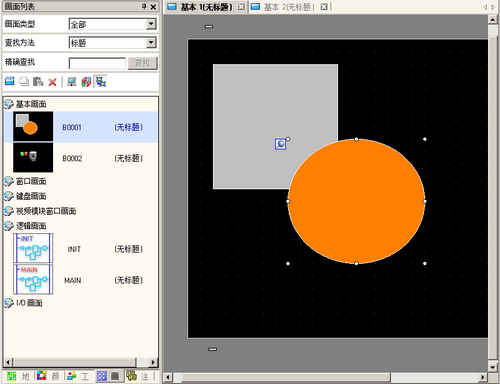Click the canvas vertical scrollbar down arrow
The width and height of the screenshot is (500, 384).
(493, 367)
